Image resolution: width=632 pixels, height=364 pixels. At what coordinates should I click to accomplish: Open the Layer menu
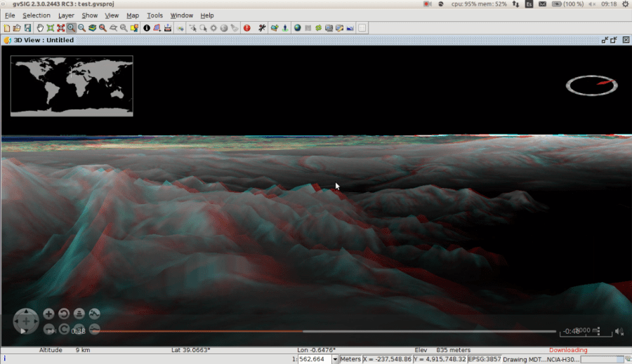click(66, 15)
